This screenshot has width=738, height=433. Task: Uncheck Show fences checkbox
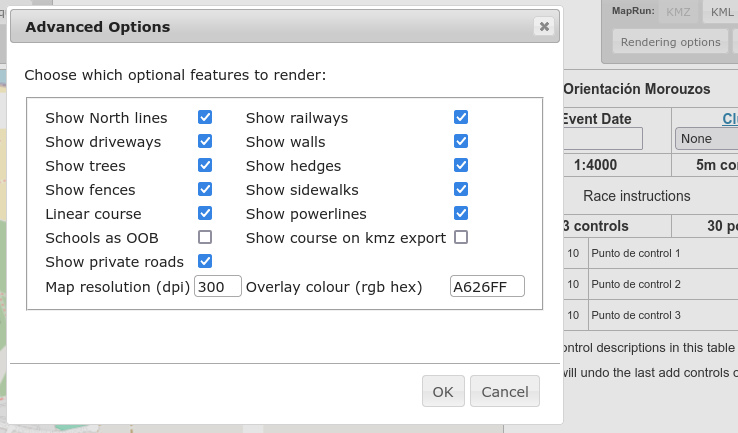point(205,189)
